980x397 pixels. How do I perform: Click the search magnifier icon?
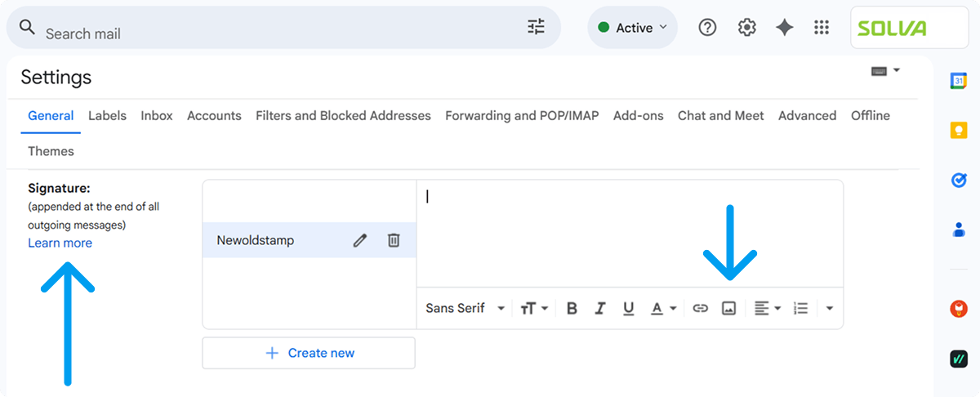pos(27,28)
